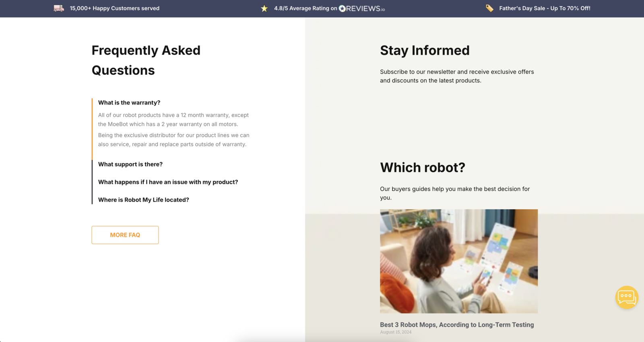Open the REVIEWS.io logo link
The height and width of the screenshot is (342, 644).
(x=362, y=8)
